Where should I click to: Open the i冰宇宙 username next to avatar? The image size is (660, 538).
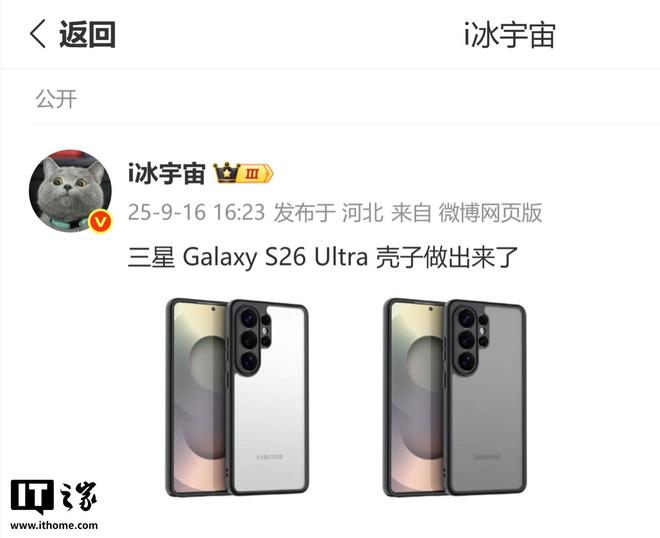click(x=167, y=173)
